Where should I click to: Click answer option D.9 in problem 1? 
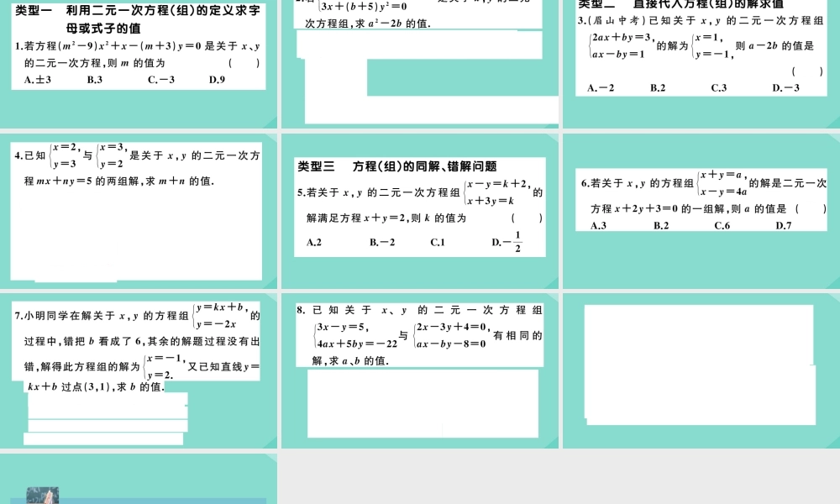pos(217,80)
